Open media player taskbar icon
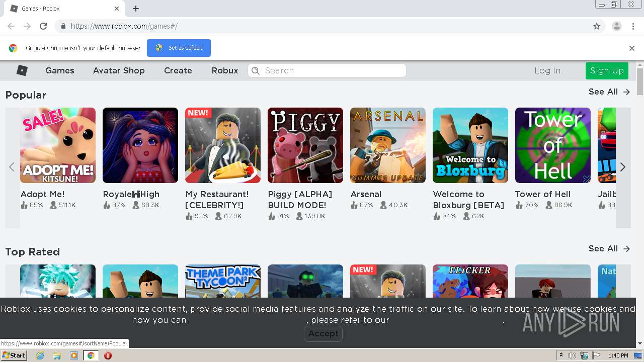The height and width of the screenshot is (362, 644). (74, 355)
